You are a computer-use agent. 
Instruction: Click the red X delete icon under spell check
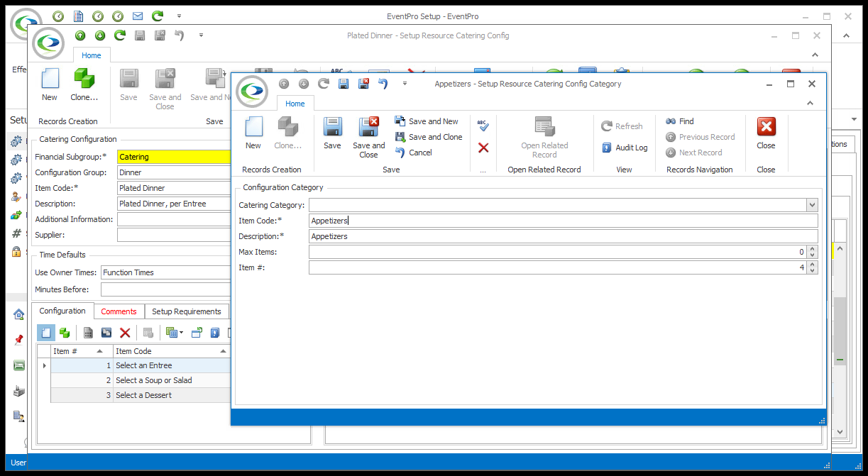483,148
